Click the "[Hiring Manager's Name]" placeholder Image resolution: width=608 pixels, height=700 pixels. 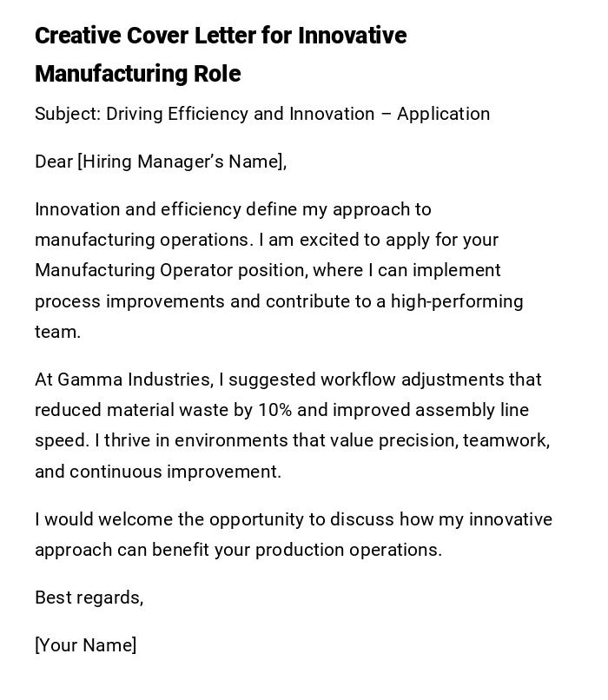pyautogui.click(x=182, y=162)
